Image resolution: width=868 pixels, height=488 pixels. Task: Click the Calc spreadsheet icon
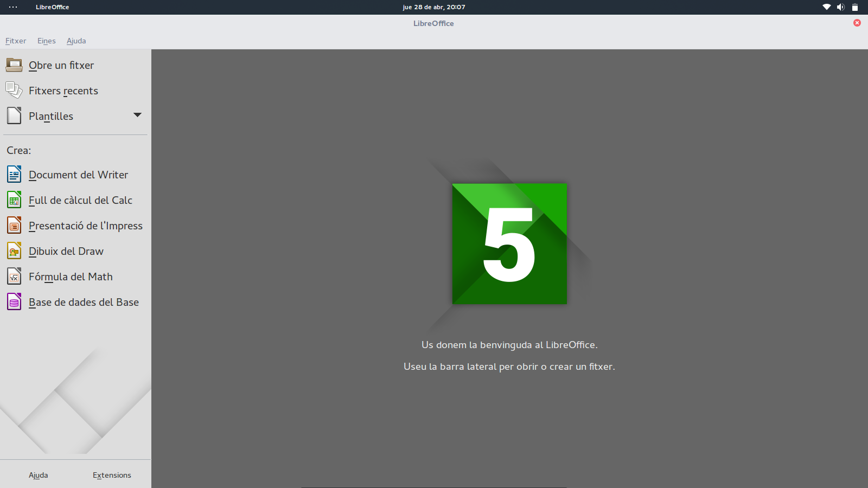point(14,200)
